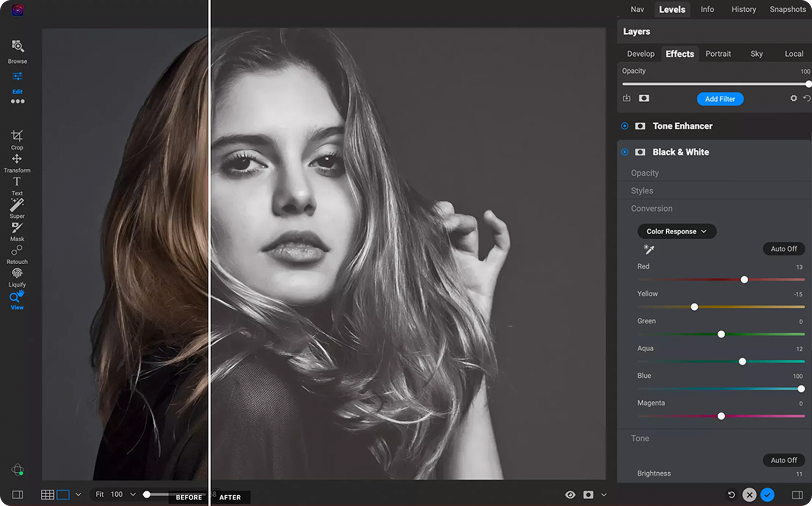
Task: Open the Color Response dropdown
Action: (677, 231)
